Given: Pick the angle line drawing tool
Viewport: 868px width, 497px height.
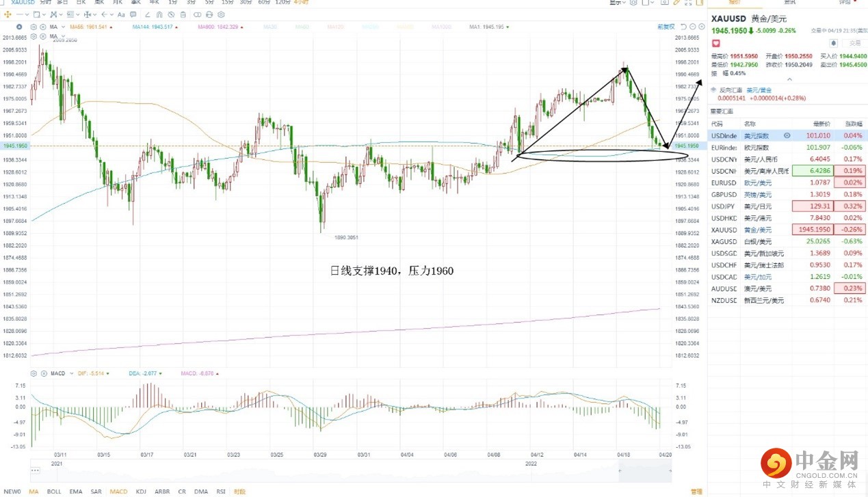Looking at the screenshot, I should coord(147,14).
